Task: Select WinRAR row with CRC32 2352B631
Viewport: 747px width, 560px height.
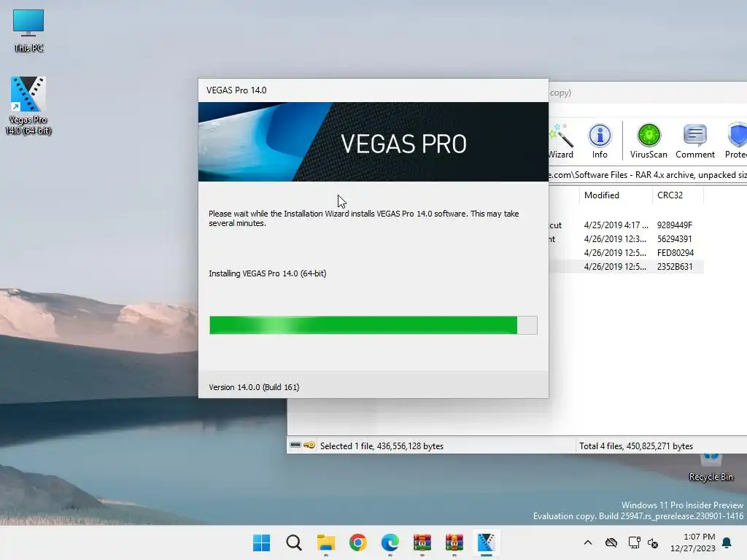Action: (626, 267)
